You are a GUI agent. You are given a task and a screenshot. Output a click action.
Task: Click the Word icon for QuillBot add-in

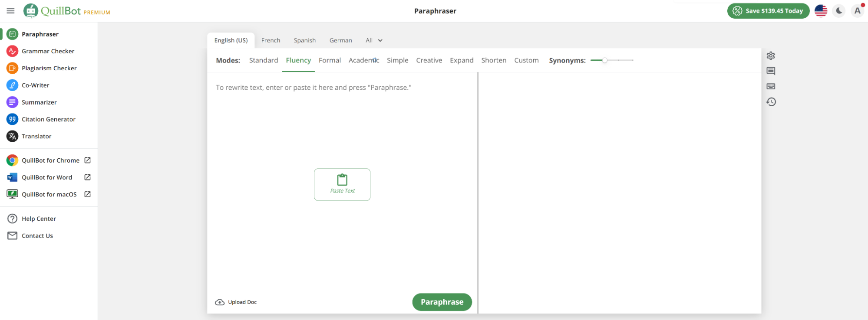click(12, 177)
